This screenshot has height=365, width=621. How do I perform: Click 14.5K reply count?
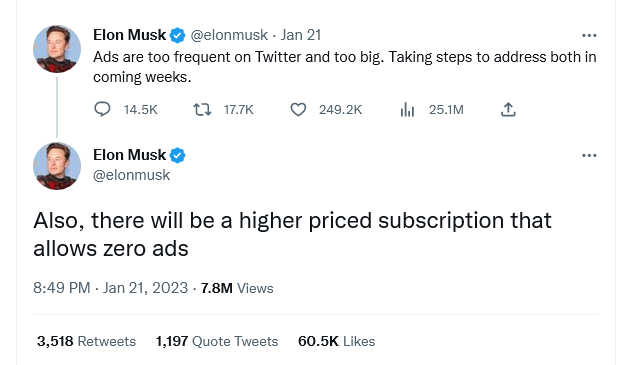tap(141, 110)
